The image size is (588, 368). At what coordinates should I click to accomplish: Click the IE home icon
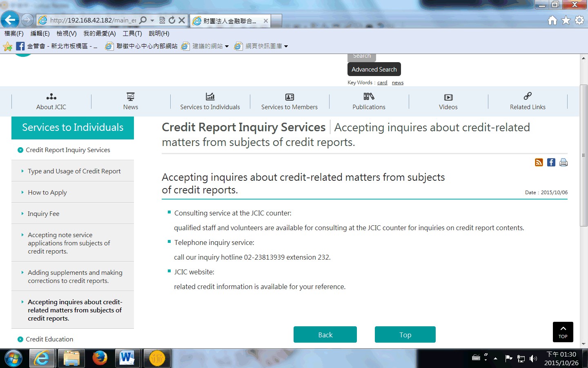pyautogui.click(x=552, y=20)
